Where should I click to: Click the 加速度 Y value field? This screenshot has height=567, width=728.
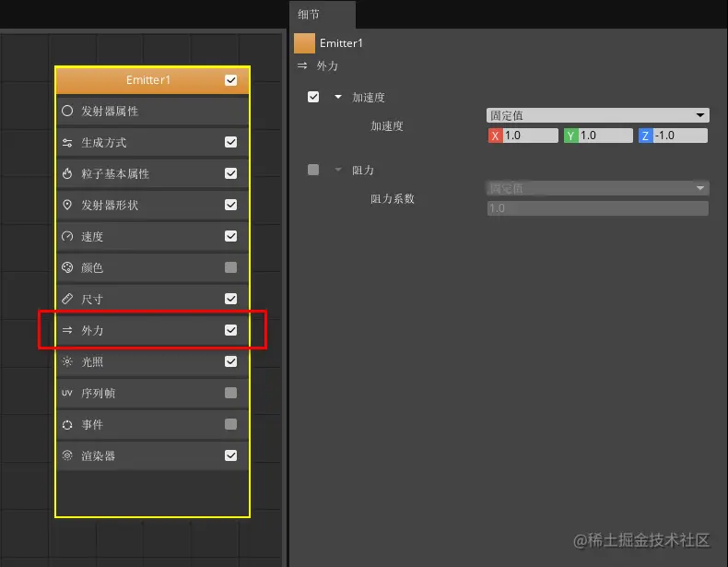[x=605, y=136]
